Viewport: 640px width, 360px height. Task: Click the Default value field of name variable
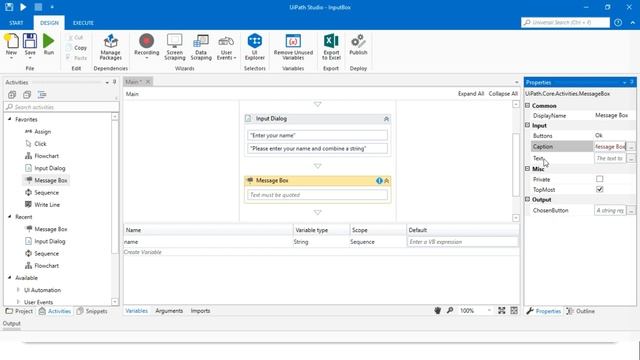[x=462, y=242]
